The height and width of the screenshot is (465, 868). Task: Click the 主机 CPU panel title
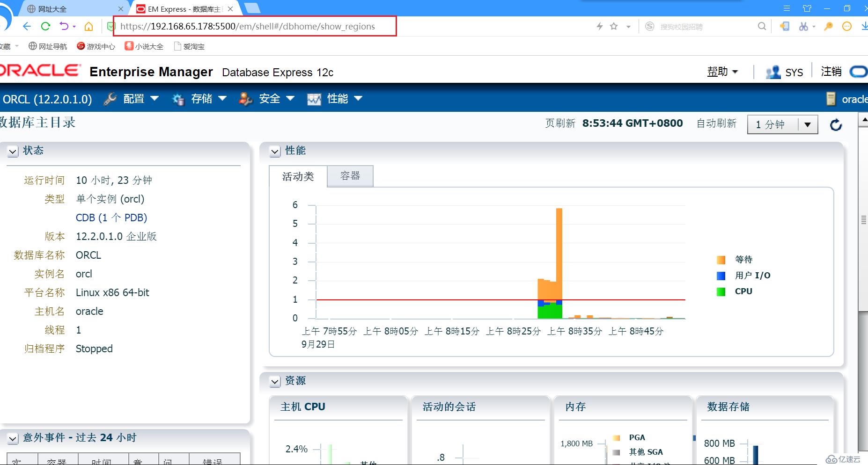(x=303, y=407)
